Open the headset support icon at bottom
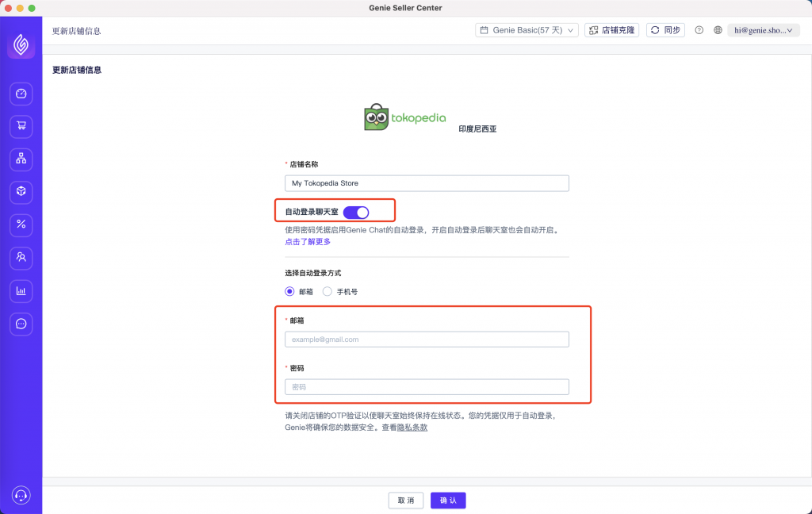Screen dimensions: 812x514 tap(21, 495)
